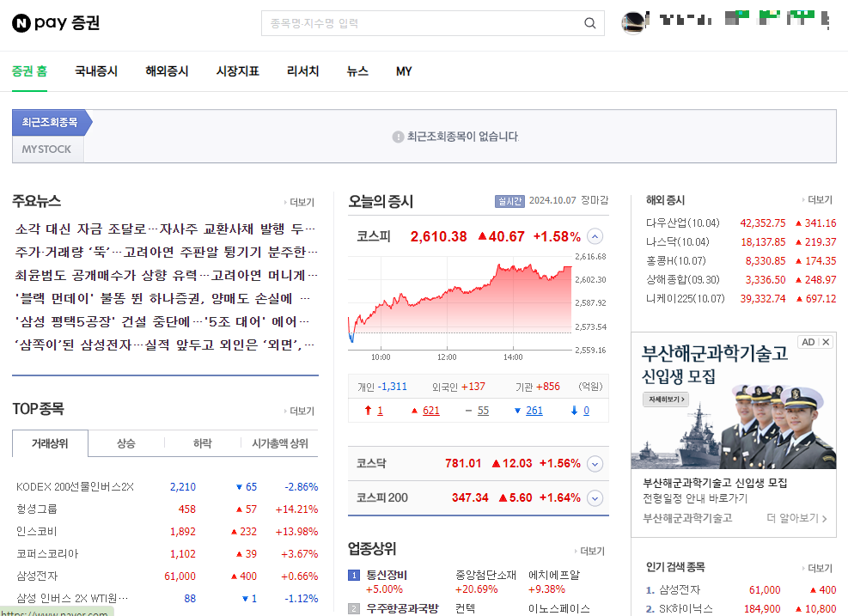Open news '블랙 먼데이' 하나증권

click(162, 299)
